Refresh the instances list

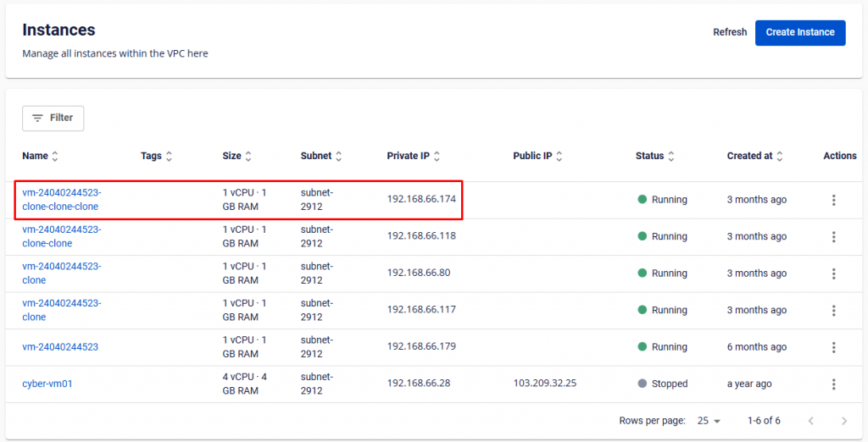pos(730,32)
